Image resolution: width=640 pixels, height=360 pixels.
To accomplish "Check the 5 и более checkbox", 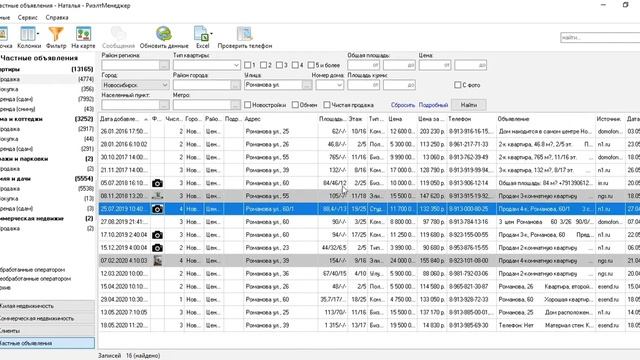I will click(311, 65).
